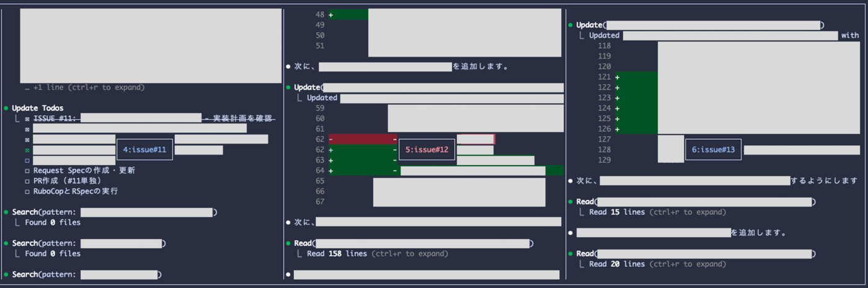Click the added line number 63

click(x=320, y=160)
